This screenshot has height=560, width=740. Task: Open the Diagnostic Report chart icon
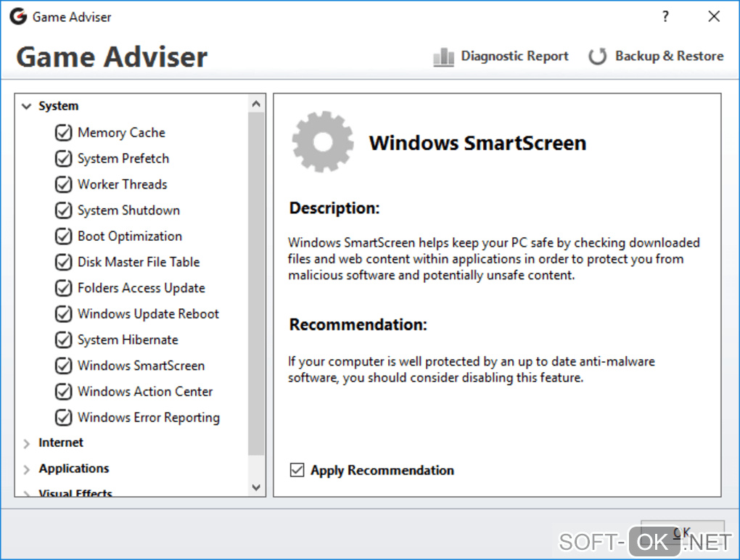tap(443, 57)
